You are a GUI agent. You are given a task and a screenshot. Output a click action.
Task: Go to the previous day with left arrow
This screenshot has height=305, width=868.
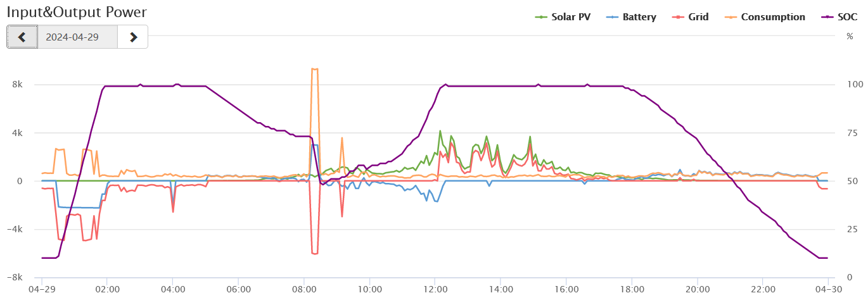coord(22,37)
